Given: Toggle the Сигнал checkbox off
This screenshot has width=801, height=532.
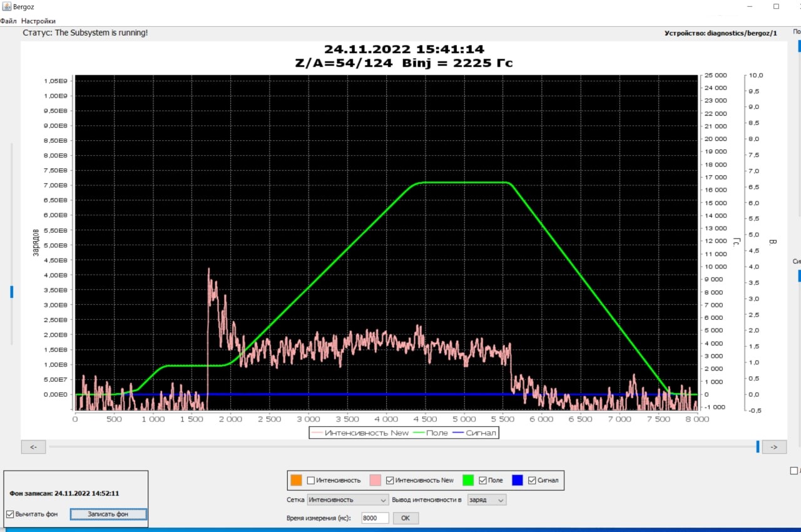Looking at the screenshot, I should click(x=532, y=480).
